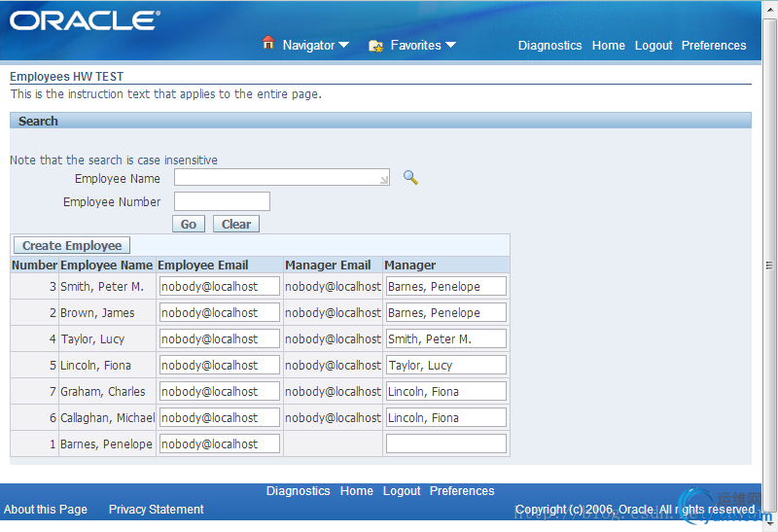Viewport: 778px width, 532px height.
Task: Click the Employee Name search field
Action: (281, 178)
